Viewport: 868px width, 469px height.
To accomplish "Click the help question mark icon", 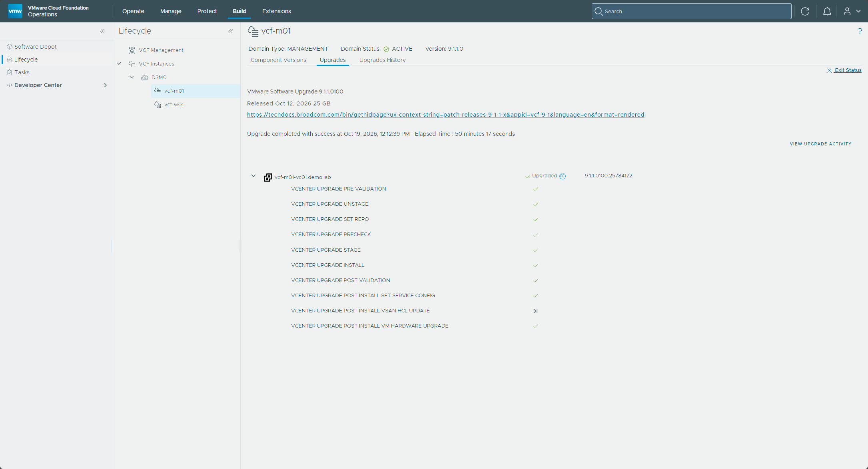I will point(860,31).
